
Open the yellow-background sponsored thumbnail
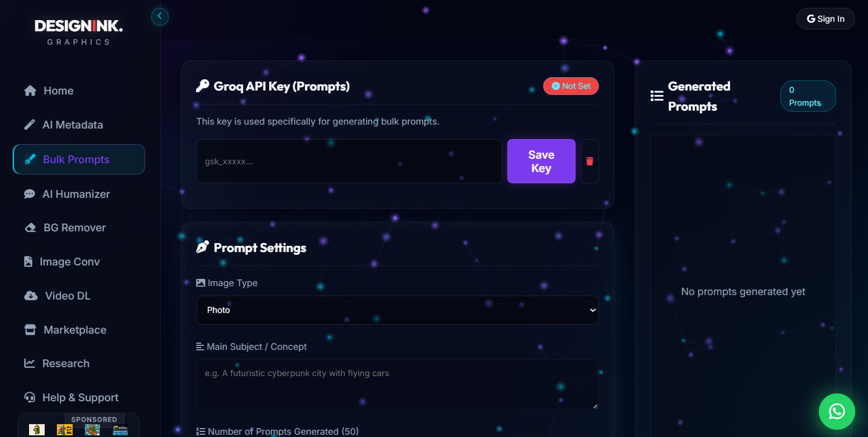tap(65, 430)
